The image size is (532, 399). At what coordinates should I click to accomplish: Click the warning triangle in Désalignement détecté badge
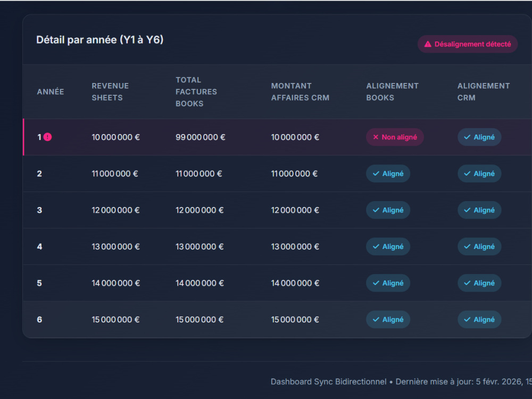pyautogui.click(x=428, y=44)
